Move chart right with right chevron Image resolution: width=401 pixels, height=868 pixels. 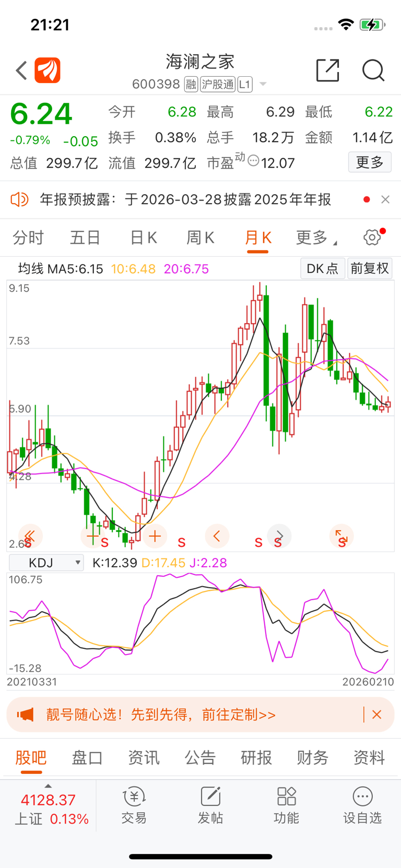point(279,536)
